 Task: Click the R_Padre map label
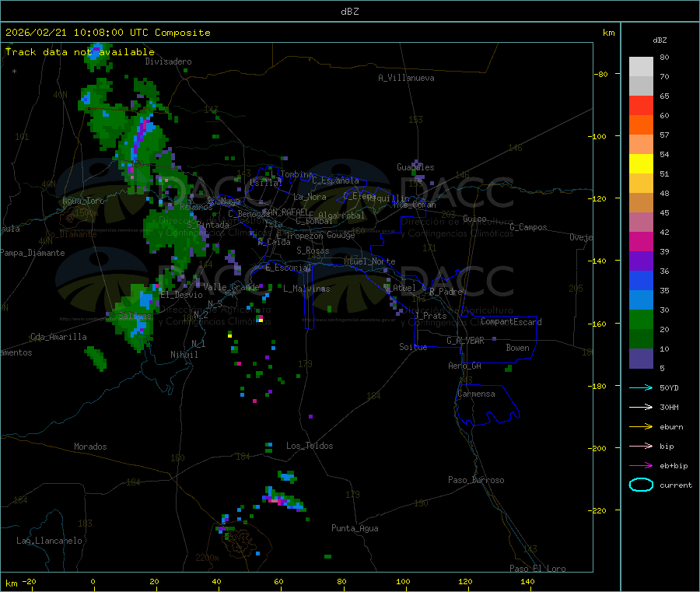click(446, 292)
